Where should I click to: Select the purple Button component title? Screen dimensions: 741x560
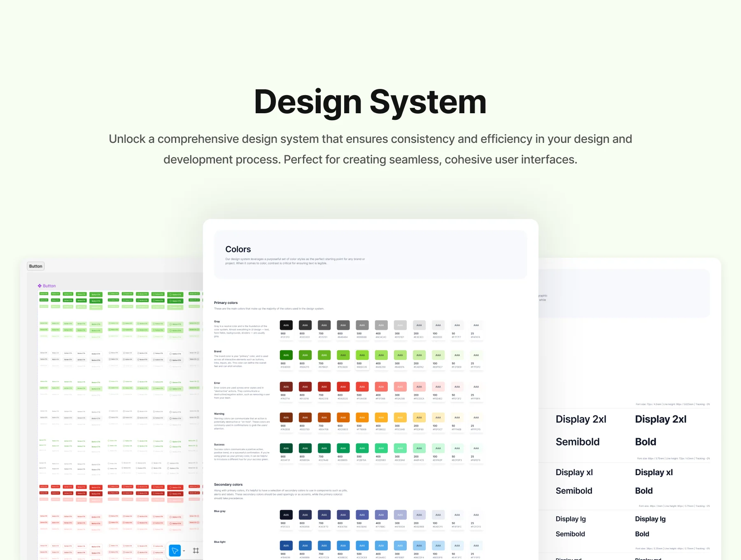49,286
